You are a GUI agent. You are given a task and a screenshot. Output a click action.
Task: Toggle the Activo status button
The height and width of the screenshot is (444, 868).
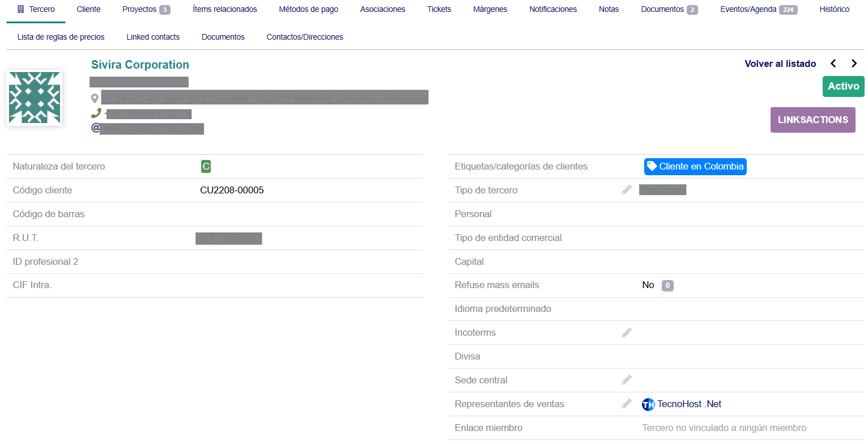843,87
